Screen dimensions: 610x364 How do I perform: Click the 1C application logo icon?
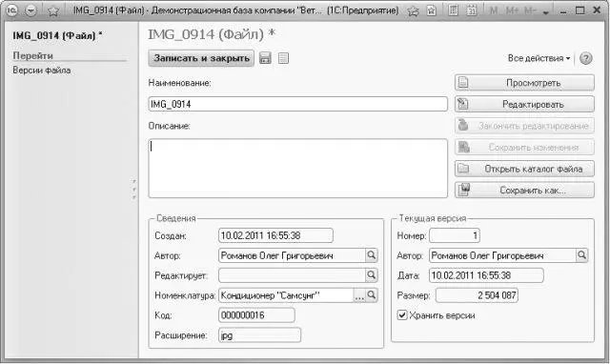pyautogui.click(x=12, y=10)
